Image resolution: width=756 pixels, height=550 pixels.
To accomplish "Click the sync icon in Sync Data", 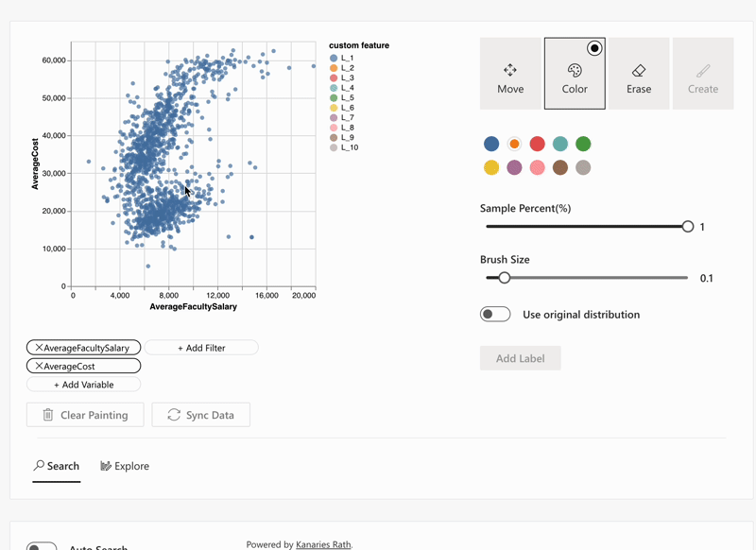I will [x=174, y=415].
